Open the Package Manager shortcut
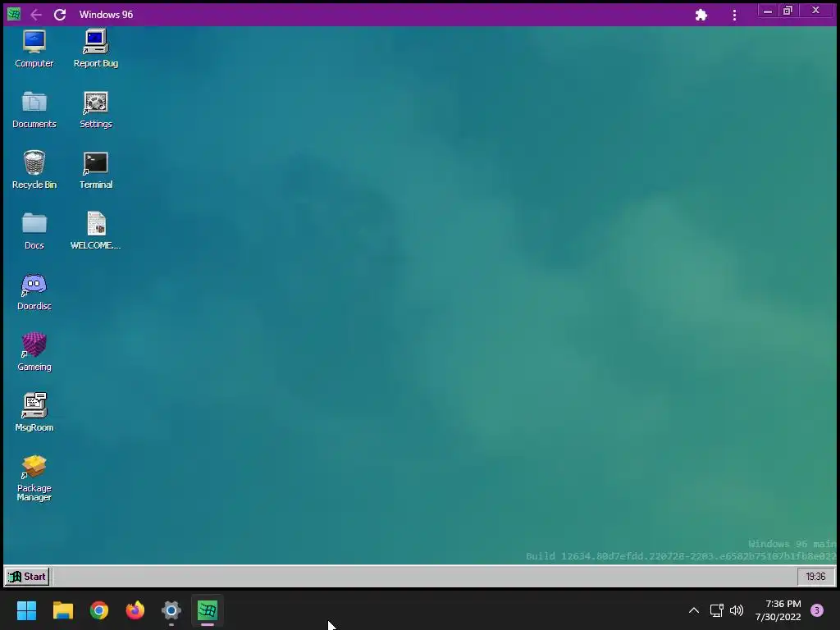This screenshot has height=630, width=840. [x=34, y=478]
